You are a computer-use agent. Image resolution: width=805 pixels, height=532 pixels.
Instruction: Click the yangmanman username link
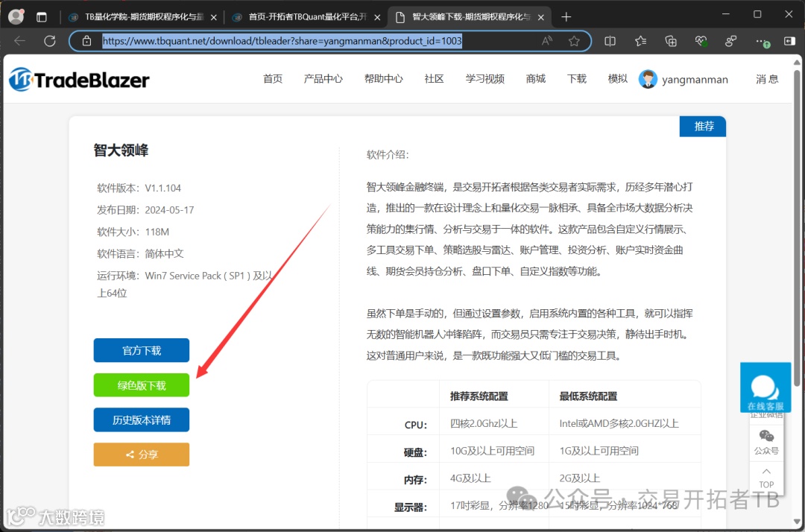point(695,80)
